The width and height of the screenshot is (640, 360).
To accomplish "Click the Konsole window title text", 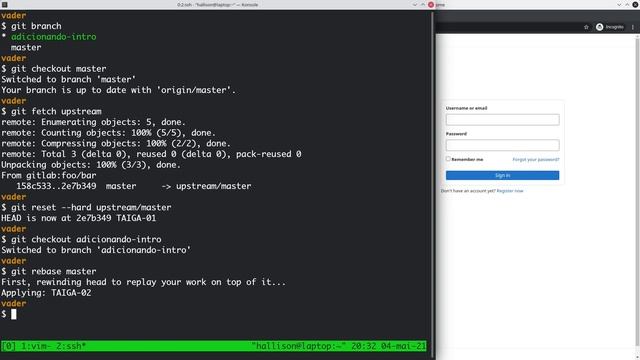I will pos(218,4).
